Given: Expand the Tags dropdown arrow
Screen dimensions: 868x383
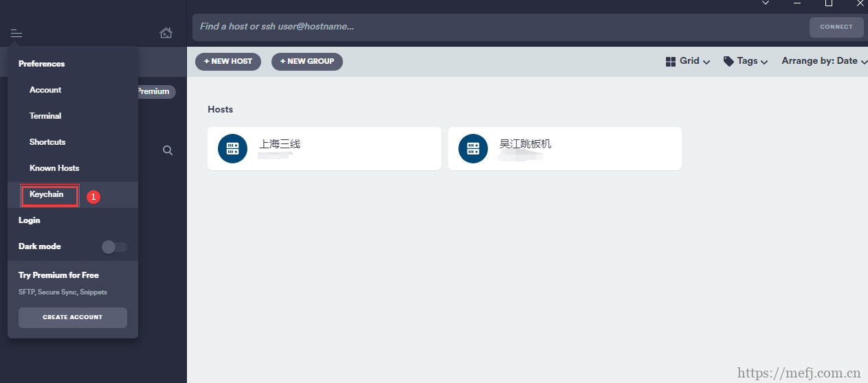Looking at the screenshot, I should (764, 62).
